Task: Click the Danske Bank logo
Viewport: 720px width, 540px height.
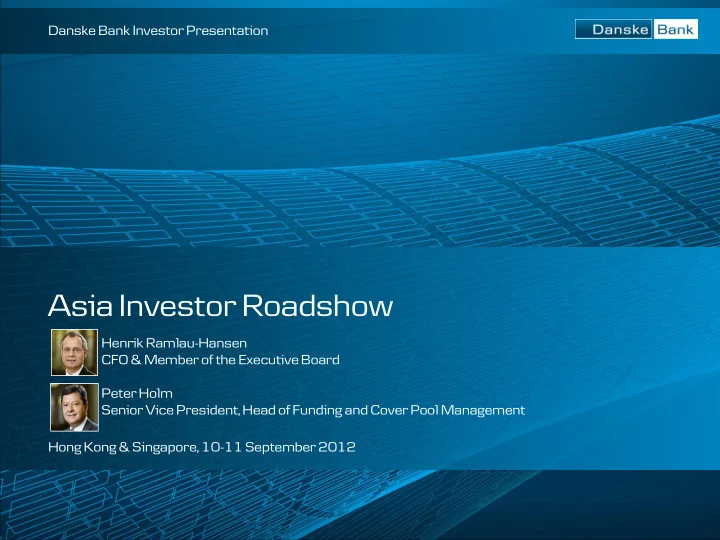Action: [x=636, y=29]
